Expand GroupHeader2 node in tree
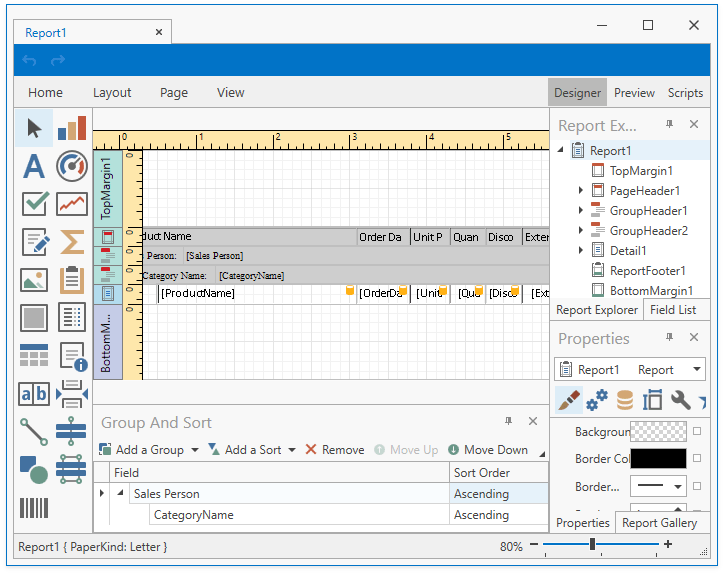This screenshot has width=724, height=574. (581, 230)
